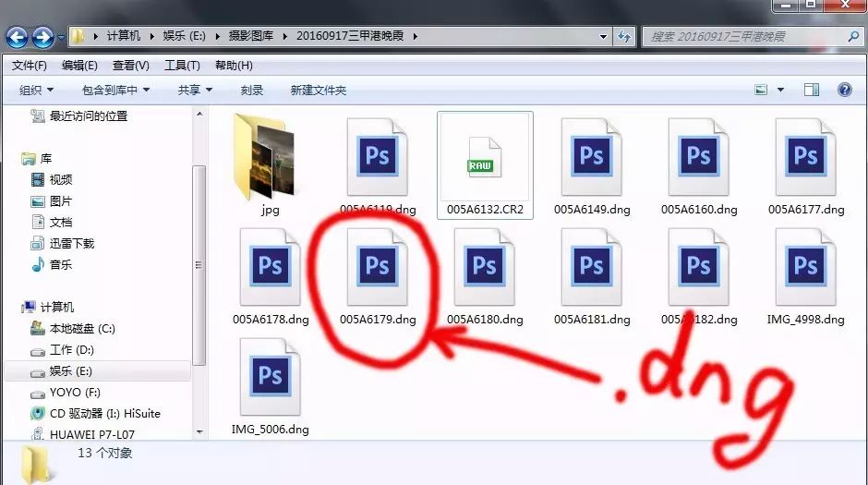Click the 娱乐 (E:) breadcrumb segment
868x485 pixels.
pyautogui.click(x=184, y=36)
